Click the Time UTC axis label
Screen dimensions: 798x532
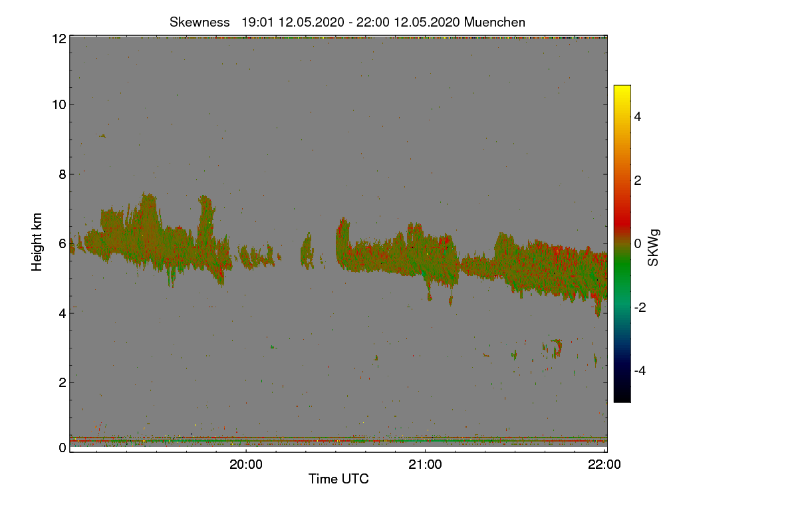click(338, 479)
